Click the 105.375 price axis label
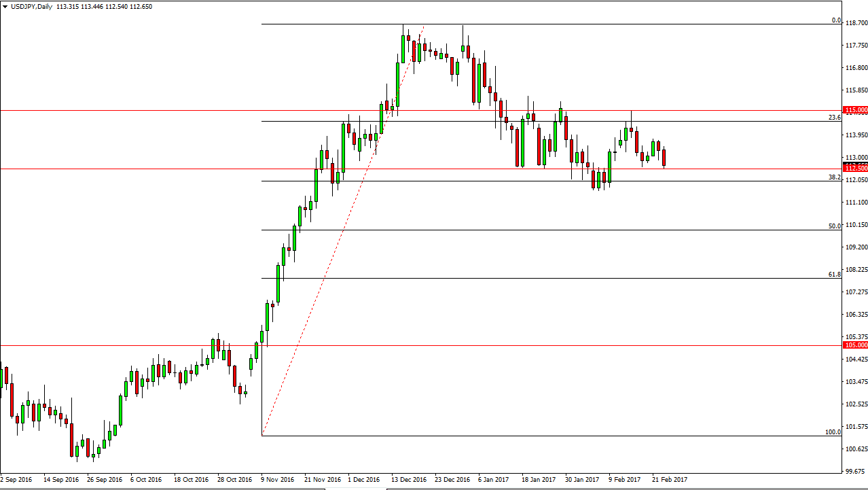Screen dimensions: 868x490 coord(856,337)
